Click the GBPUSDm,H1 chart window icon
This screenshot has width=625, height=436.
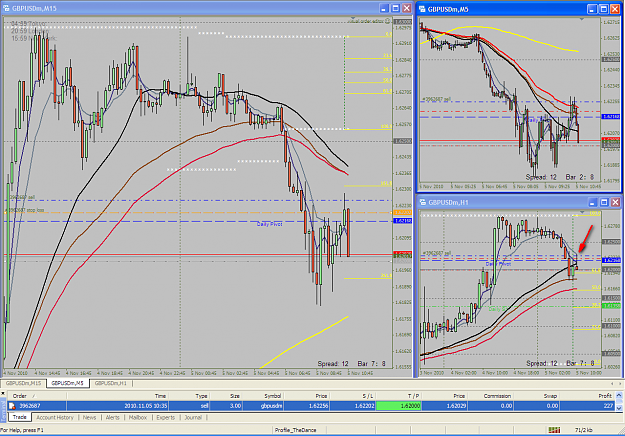[x=423, y=202]
